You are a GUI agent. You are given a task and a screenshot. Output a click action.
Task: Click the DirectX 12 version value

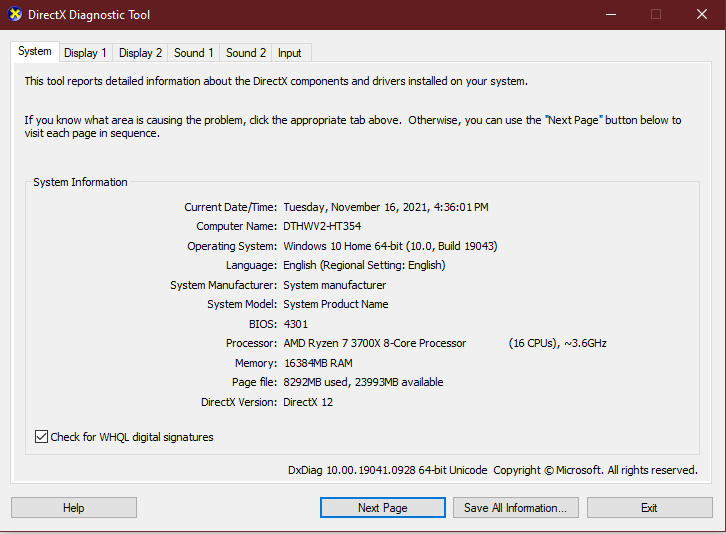[x=308, y=402]
